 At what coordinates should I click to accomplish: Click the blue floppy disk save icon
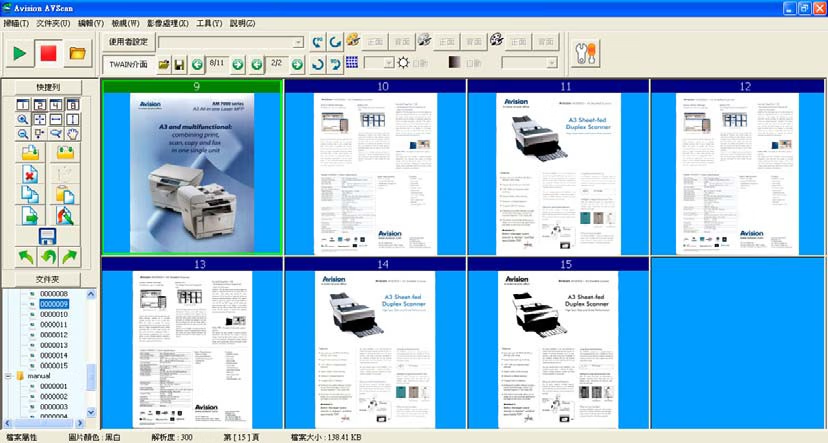(46, 237)
